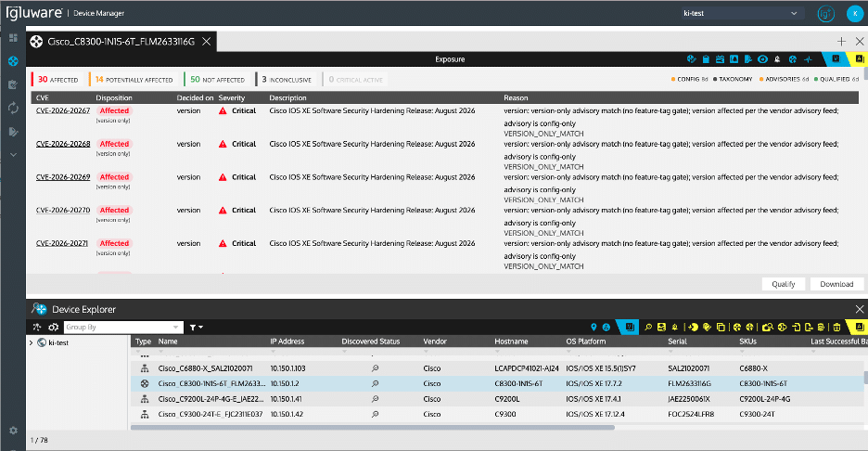
Task: Open the filter funnel dropdown
Action: (196, 327)
